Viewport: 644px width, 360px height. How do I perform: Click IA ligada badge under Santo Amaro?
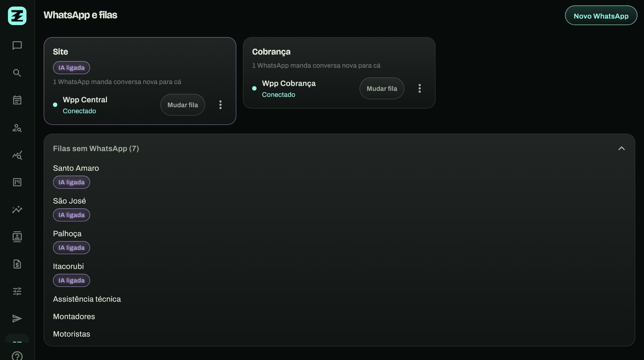tap(72, 182)
